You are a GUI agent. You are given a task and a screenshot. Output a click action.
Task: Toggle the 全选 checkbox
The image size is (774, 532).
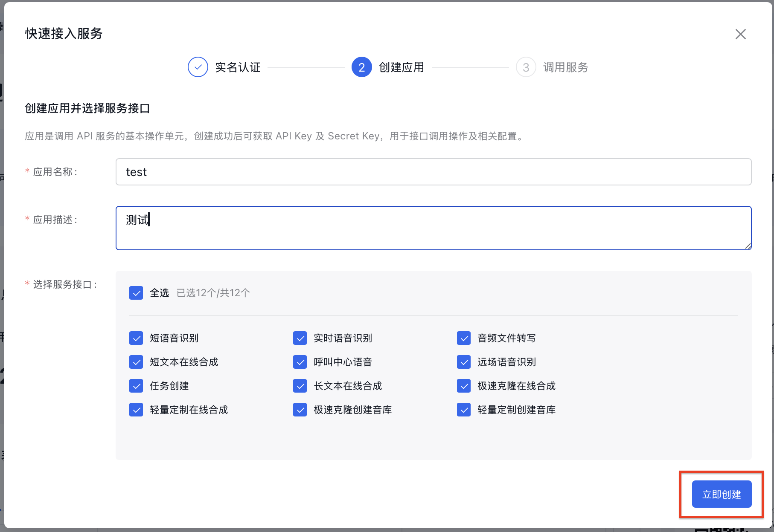(x=136, y=293)
